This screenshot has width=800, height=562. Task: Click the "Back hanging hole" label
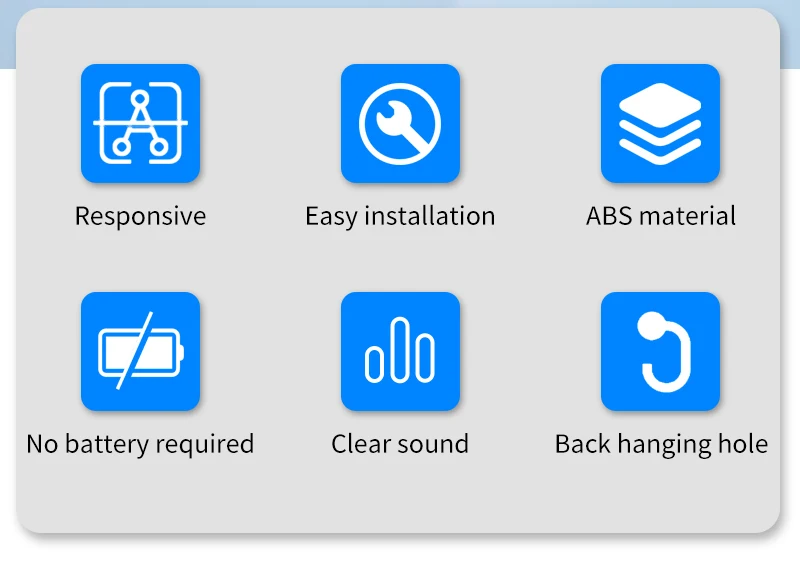coord(661,444)
